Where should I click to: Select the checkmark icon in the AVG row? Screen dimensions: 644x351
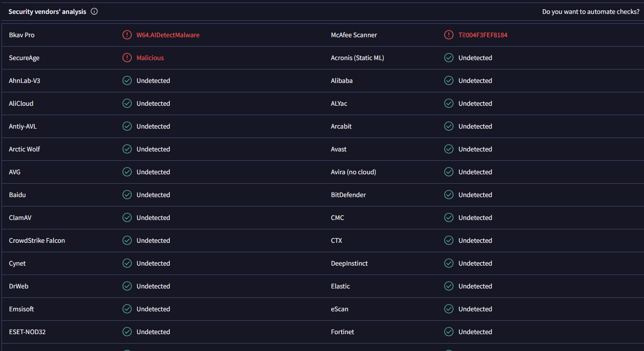127,172
